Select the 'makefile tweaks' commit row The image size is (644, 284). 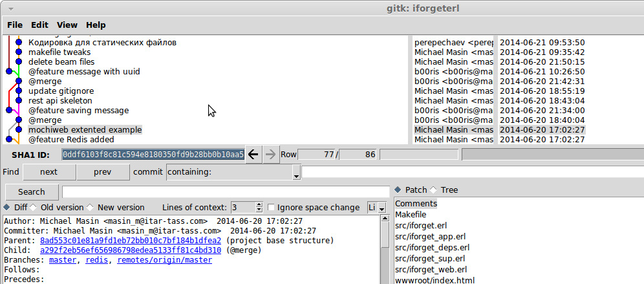pos(59,52)
